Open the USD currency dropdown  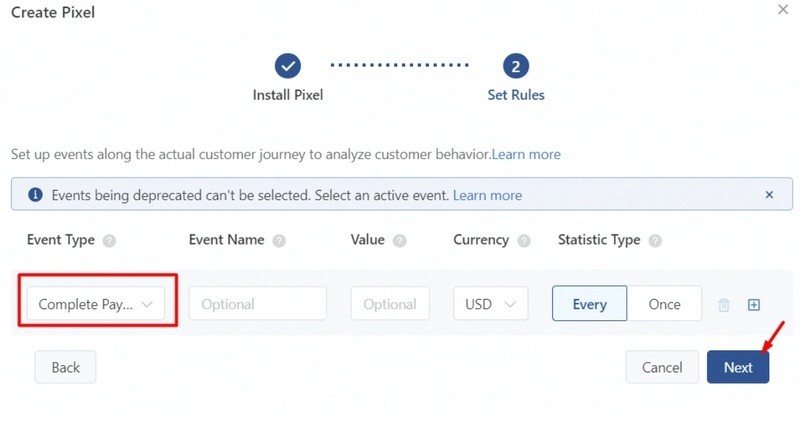(x=490, y=304)
